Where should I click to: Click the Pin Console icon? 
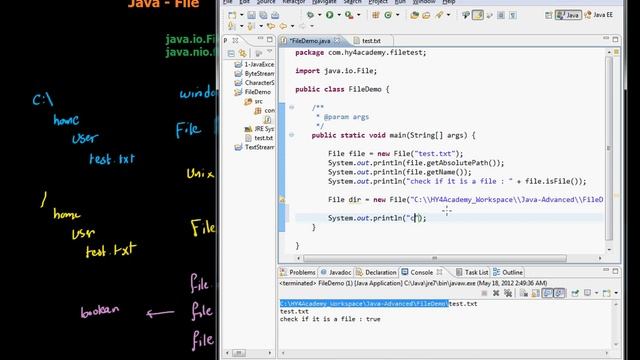pos(575,293)
